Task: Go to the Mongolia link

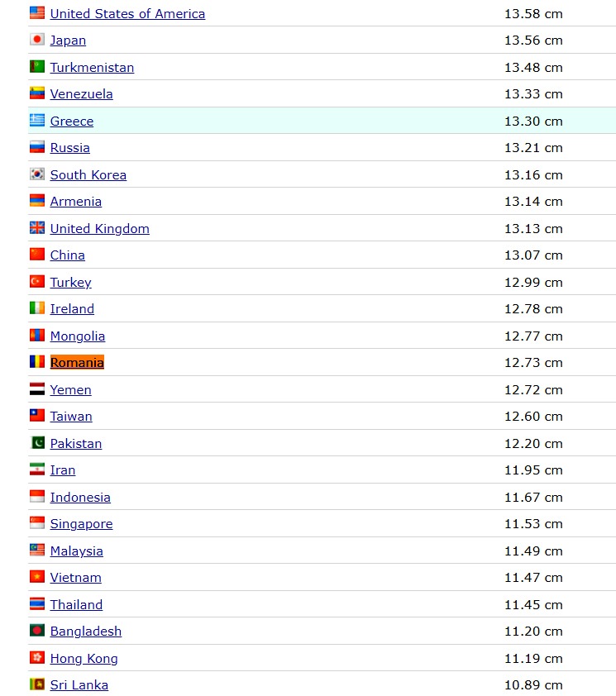Action: click(x=77, y=336)
